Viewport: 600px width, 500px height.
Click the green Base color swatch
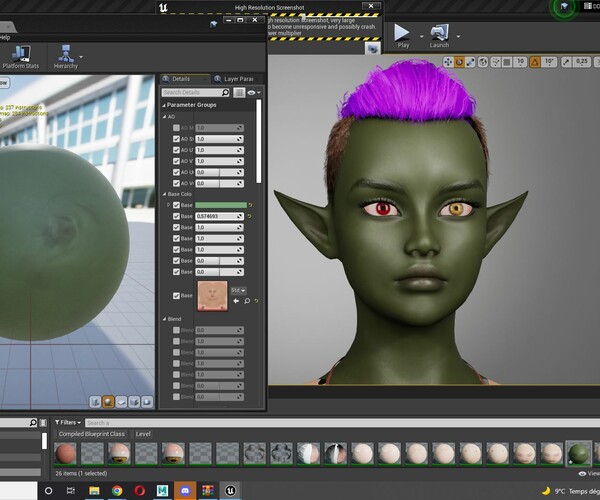(x=221, y=205)
